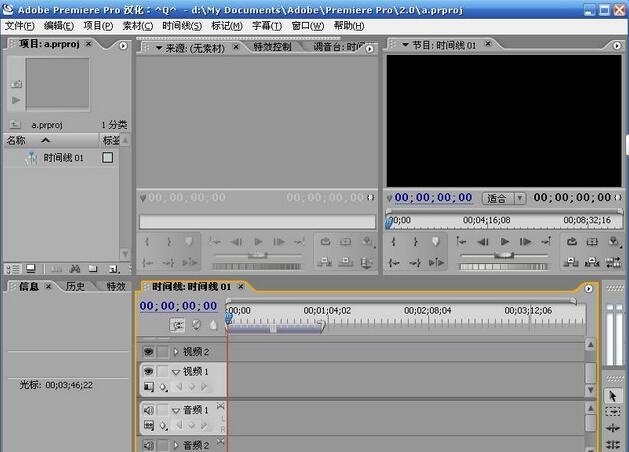
Task: Select the Selection arrow tool
Action: pos(613,396)
